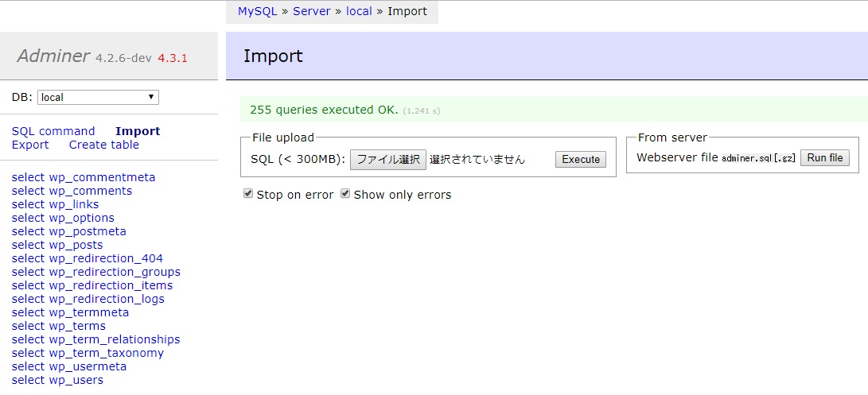This screenshot has width=868, height=395.
Task: Click the Run file button
Action: click(825, 157)
